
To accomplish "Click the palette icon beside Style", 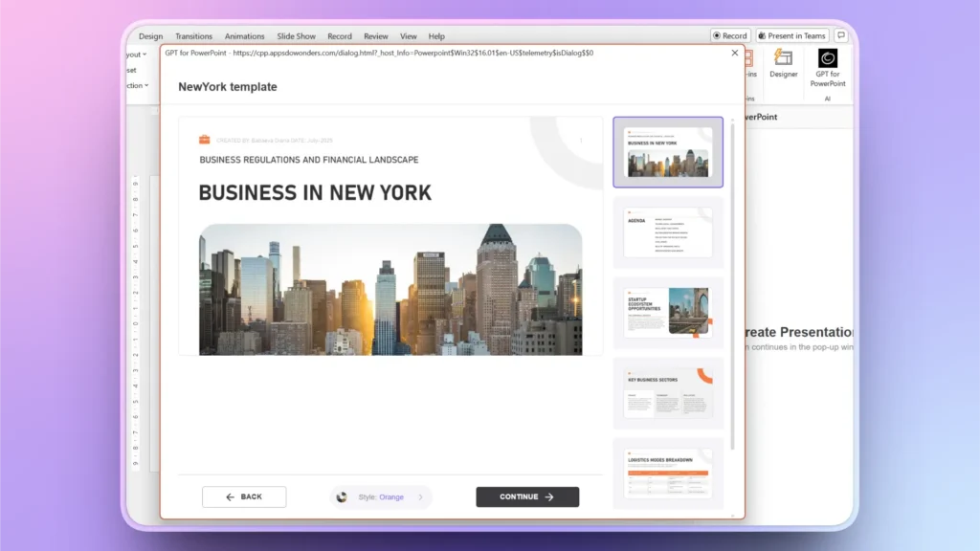I will click(342, 497).
